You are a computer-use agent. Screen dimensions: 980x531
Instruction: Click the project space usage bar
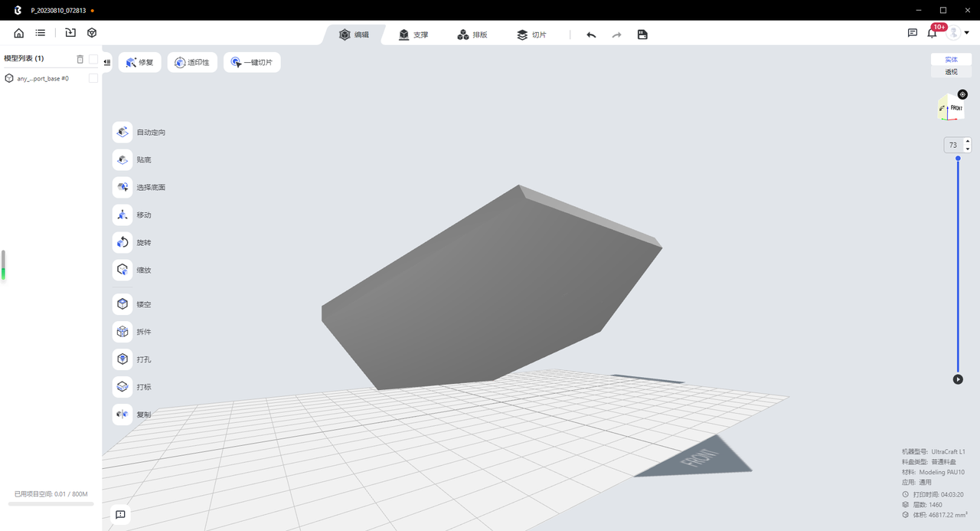pos(51,503)
